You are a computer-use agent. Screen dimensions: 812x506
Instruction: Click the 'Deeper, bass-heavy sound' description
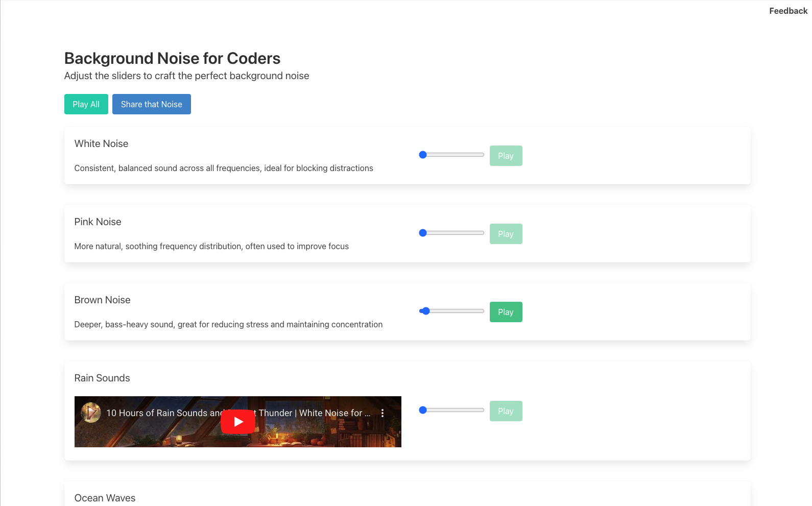click(x=228, y=324)
